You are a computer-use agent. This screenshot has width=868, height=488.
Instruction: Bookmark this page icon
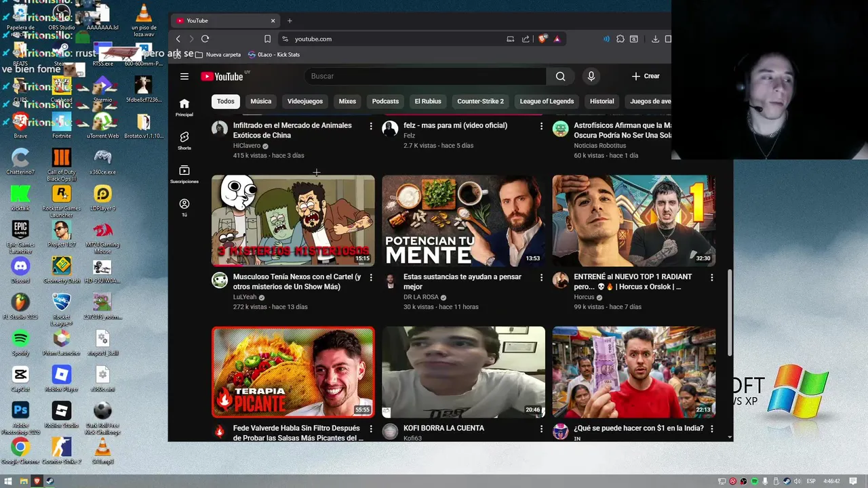(267, 39)
